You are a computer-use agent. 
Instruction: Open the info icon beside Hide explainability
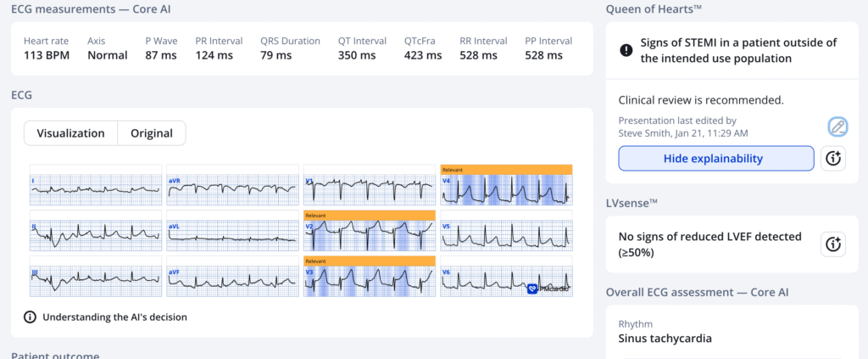(833, 158)
